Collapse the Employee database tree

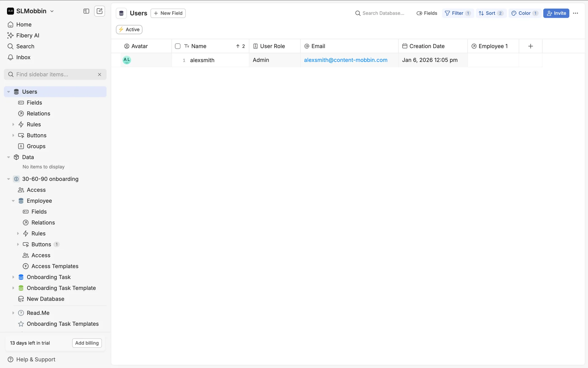pyautogui.click(x=13, y=201)
